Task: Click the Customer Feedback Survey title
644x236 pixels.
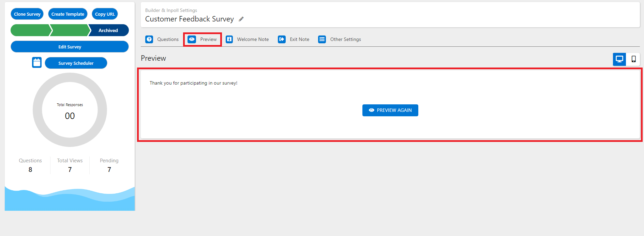Action: [x=190, y=19]
